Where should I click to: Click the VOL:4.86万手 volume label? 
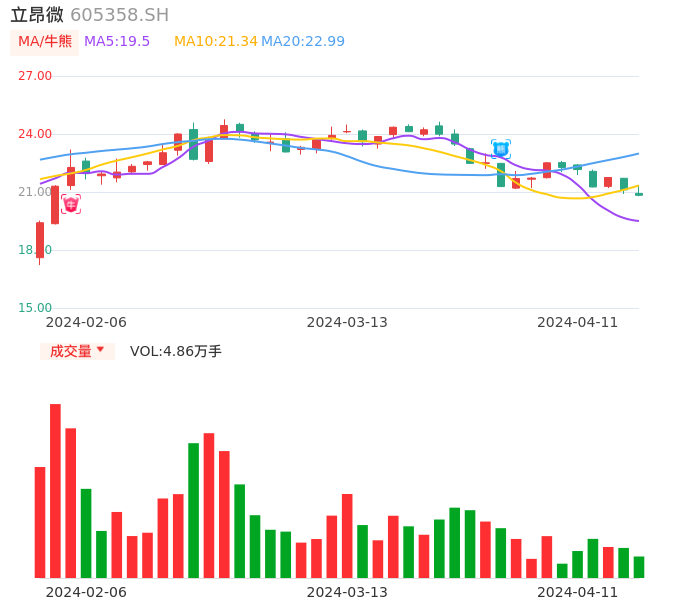coord(176,351)
